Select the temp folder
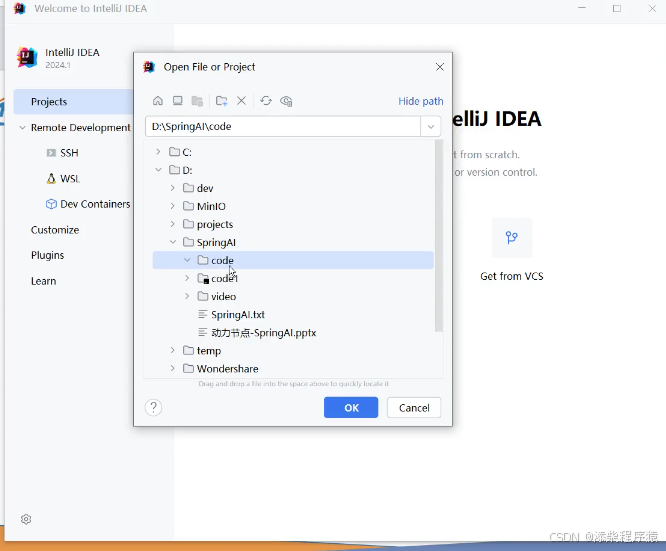This screenshot has width=666, height=551. (209, 351)
